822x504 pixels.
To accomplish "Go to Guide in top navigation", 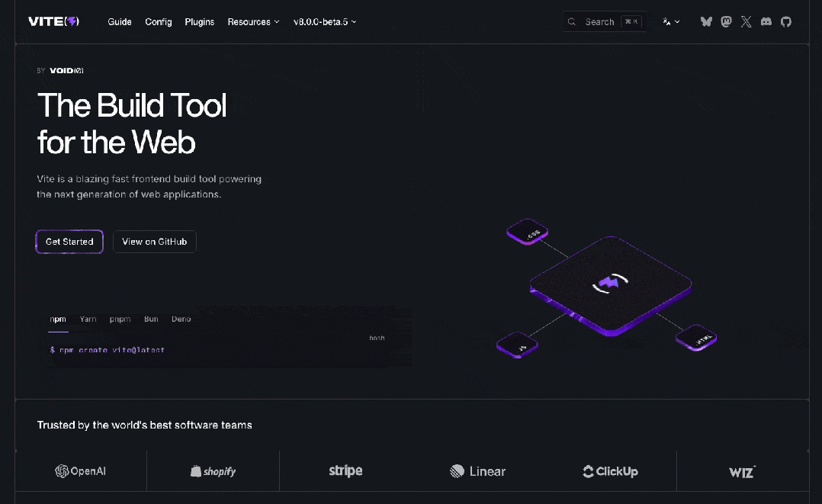I will 120,21.
